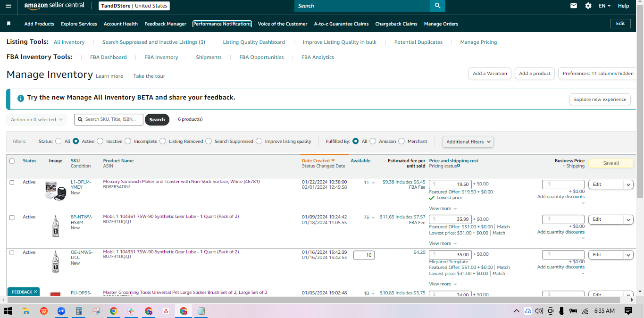The width and height of the screenshot is (644, 318).
Task: Go to the Feedback Manager menu item
Action: (x=165, y=24)
